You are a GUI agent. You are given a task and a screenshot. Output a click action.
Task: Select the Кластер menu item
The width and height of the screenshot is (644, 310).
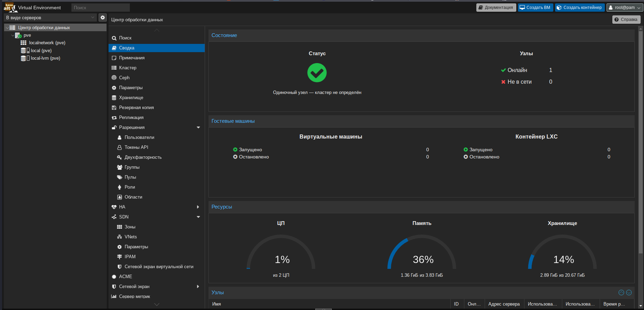pyautogui.click(x=128, y=68)
